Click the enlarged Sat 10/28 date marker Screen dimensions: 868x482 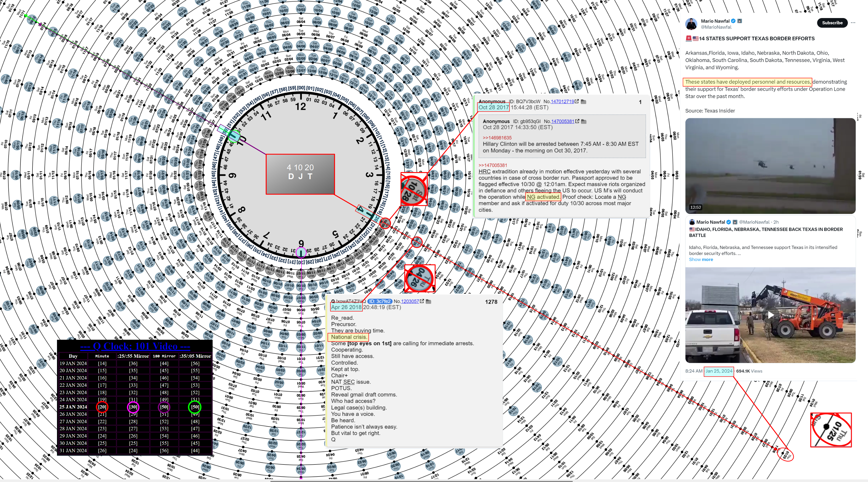[414, 189]
